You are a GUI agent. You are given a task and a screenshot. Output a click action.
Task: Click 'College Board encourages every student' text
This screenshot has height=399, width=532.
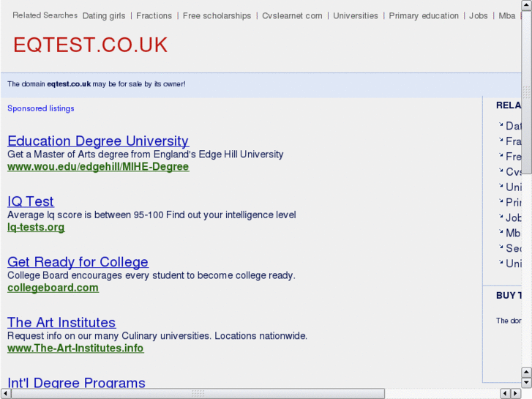click(x=151, y=275)
